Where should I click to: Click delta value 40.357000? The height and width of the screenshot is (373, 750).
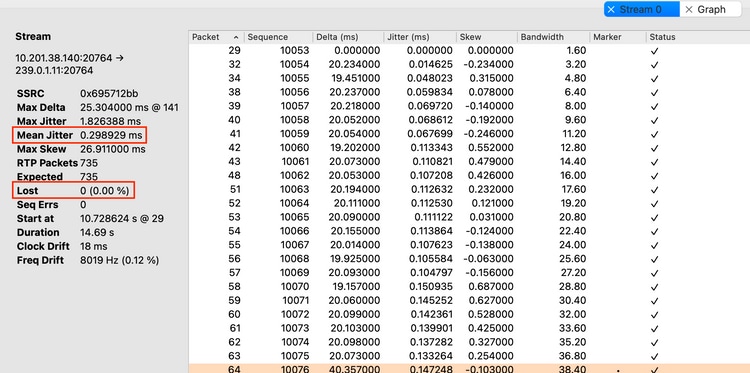tap(355, 369)
